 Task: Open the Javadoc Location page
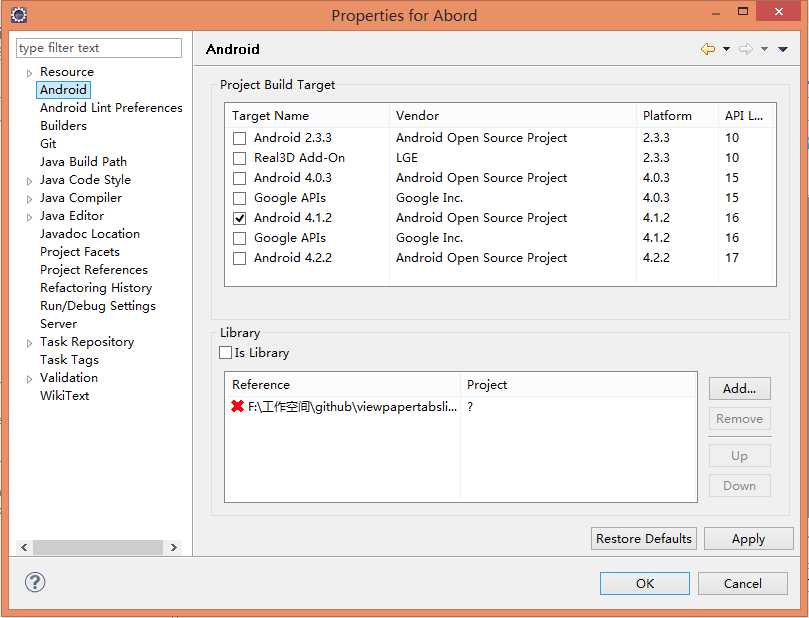pyautogui.click(x=90, y=234)
